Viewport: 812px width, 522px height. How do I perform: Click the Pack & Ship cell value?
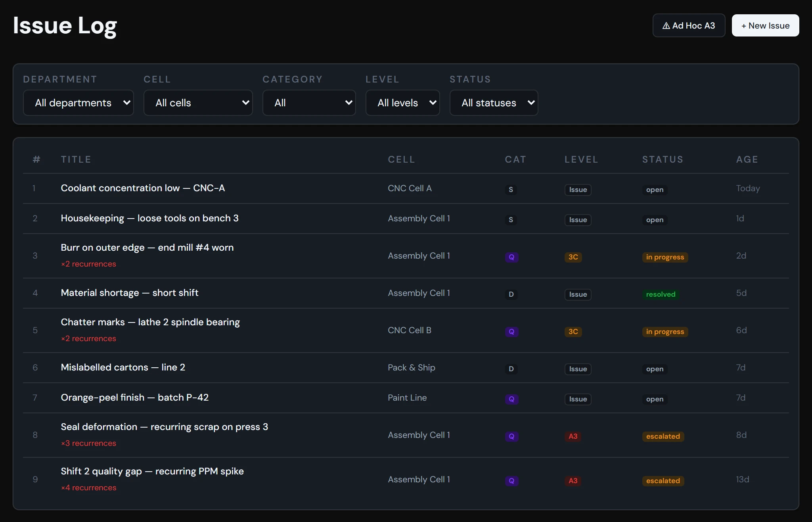[412, 368]
